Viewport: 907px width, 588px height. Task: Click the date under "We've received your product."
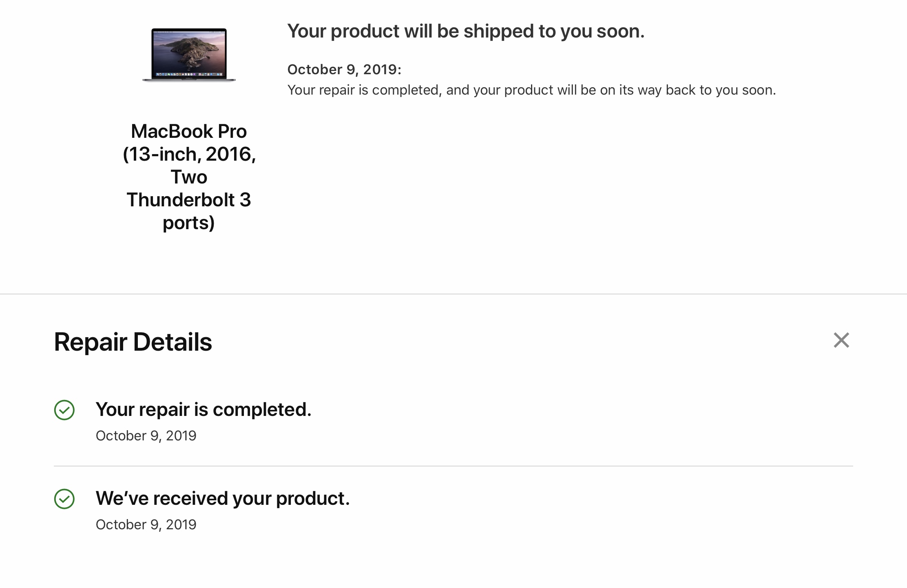point(146,525)
